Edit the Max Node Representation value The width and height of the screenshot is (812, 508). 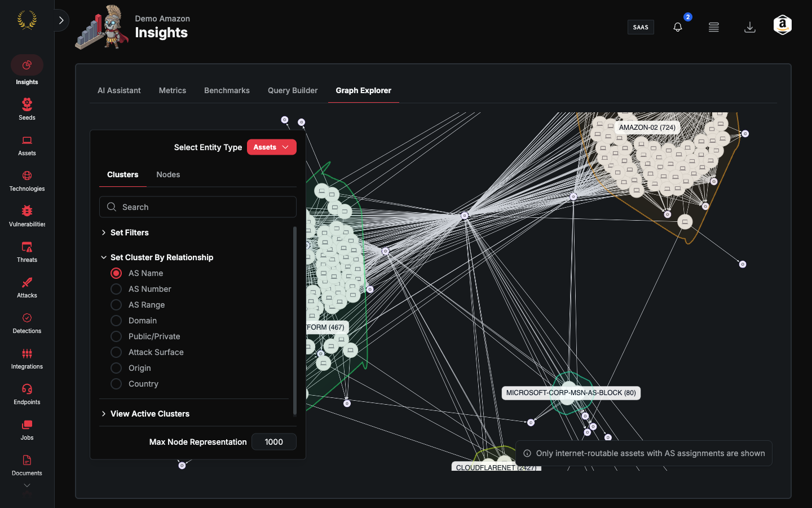pos(274,442)
